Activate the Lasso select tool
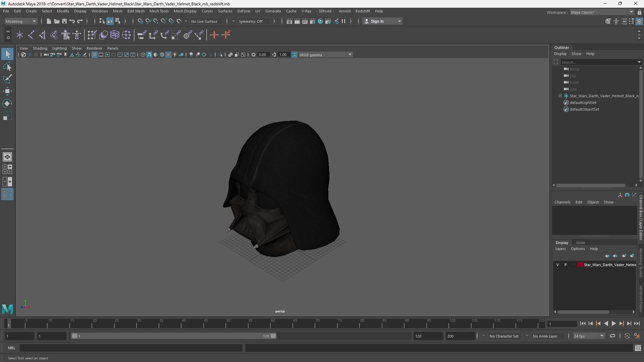The image size is (644, 362). (7, 66)
